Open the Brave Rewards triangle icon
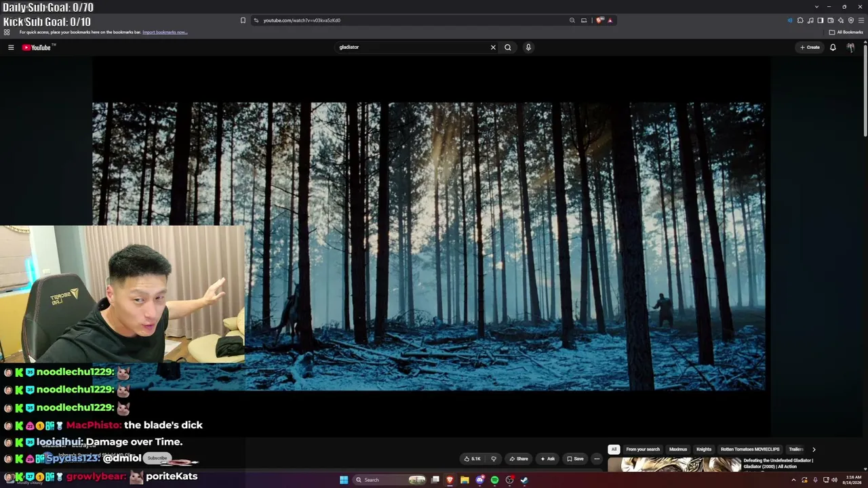Image resolution: width=868 pixels, height=488 pixels. 610,20
